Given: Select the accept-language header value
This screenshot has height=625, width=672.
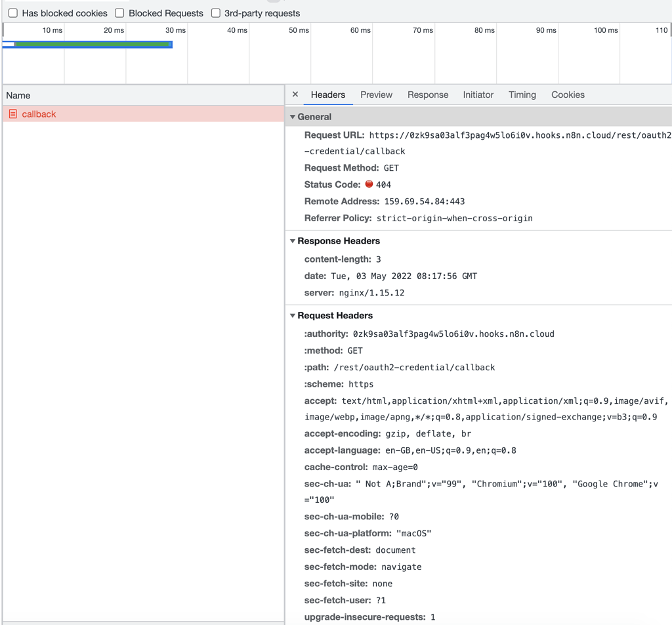Looking at the screenshot, I should coord(450,450).
